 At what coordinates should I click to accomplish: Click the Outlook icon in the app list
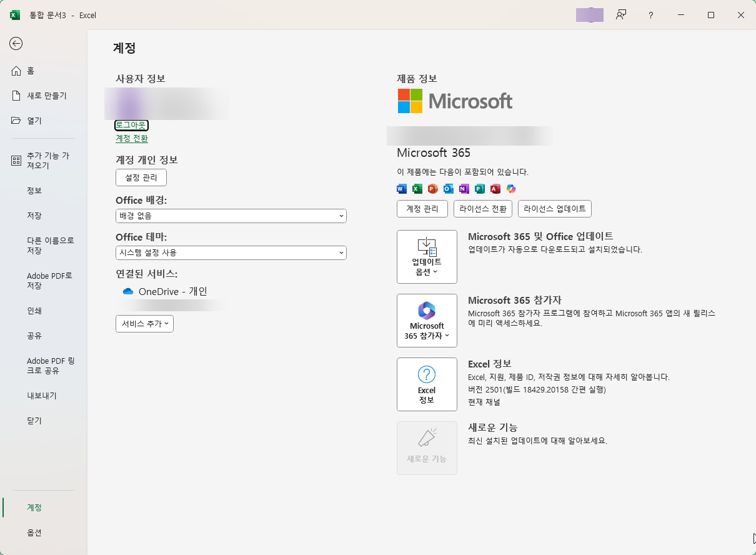click(449, 189)
